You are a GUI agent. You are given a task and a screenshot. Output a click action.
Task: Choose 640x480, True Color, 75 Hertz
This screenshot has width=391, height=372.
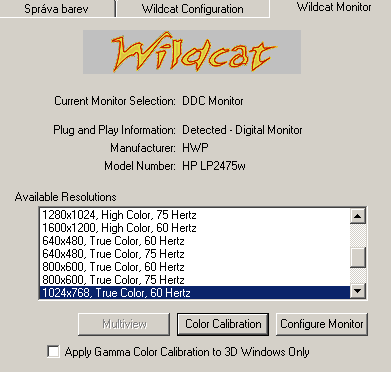point(195,254)
